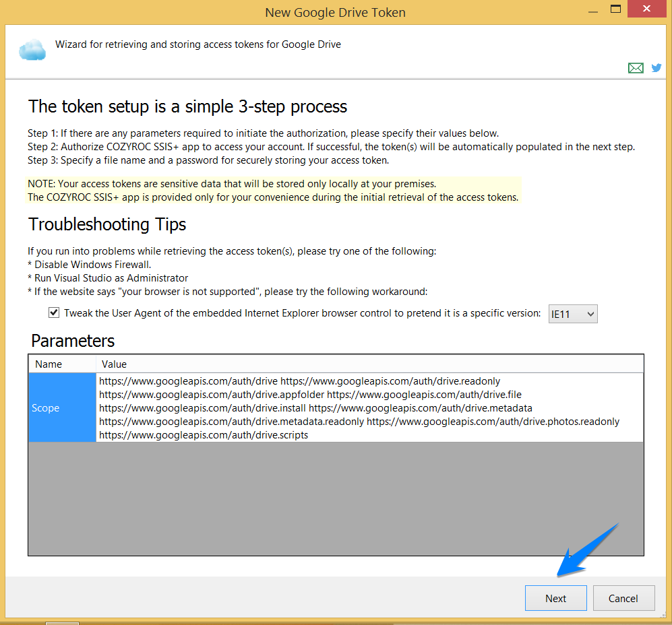Close the New Google Drive Token window
Viewport: 672px width, 625px height.
point(646,9)
